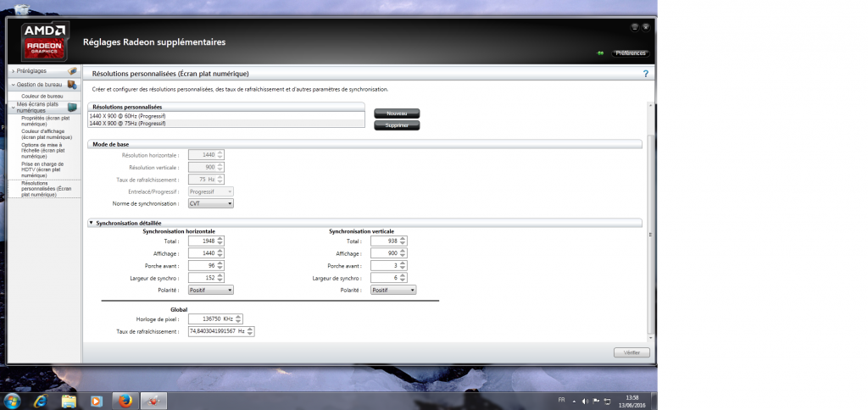Click the FR language indicator
The height and width of the screenshot is (410, 868).
(x=562, y=400)
